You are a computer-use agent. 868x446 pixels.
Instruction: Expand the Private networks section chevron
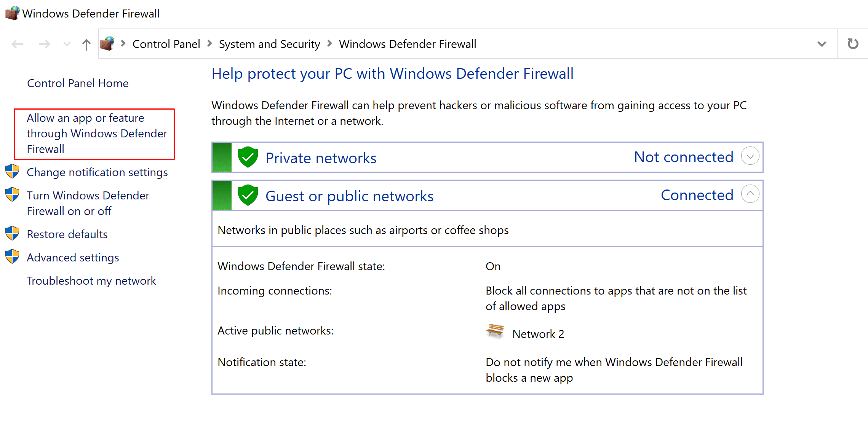(750, 156)
